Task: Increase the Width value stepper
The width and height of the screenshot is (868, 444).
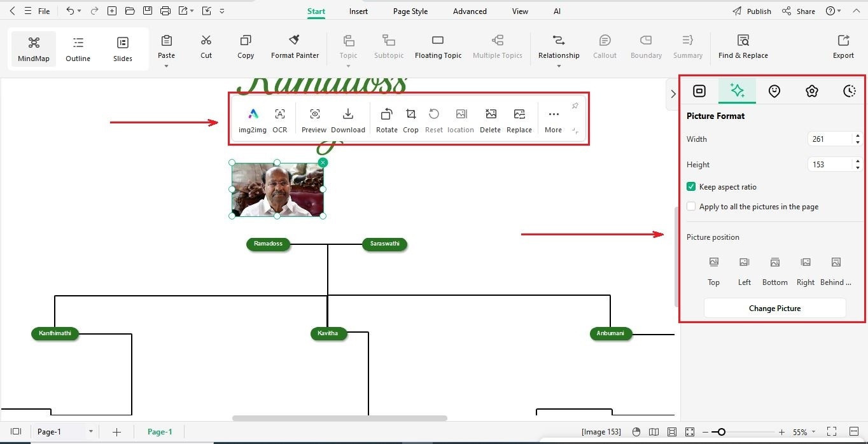Action: pyautogui.click(x=858, y=135)
